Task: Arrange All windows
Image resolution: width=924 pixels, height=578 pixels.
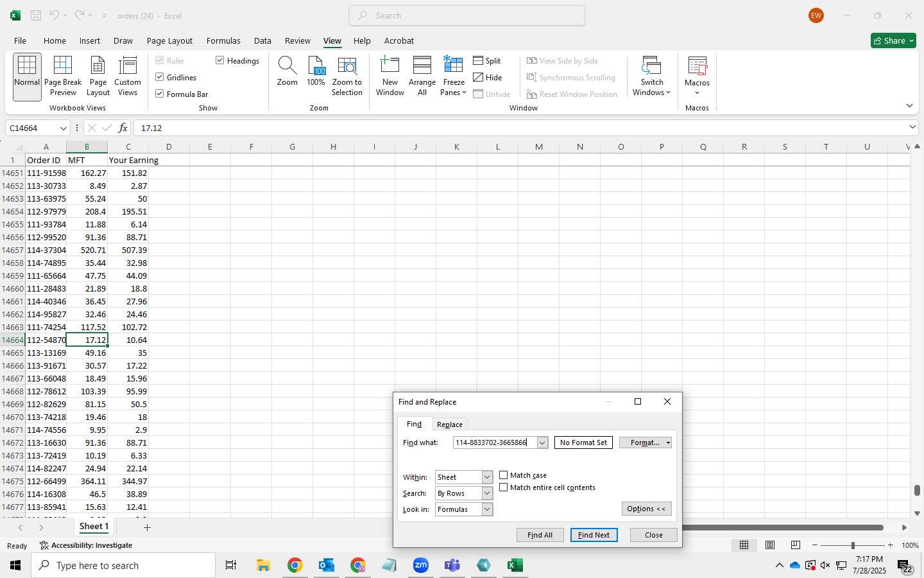Action: [422, 76]
